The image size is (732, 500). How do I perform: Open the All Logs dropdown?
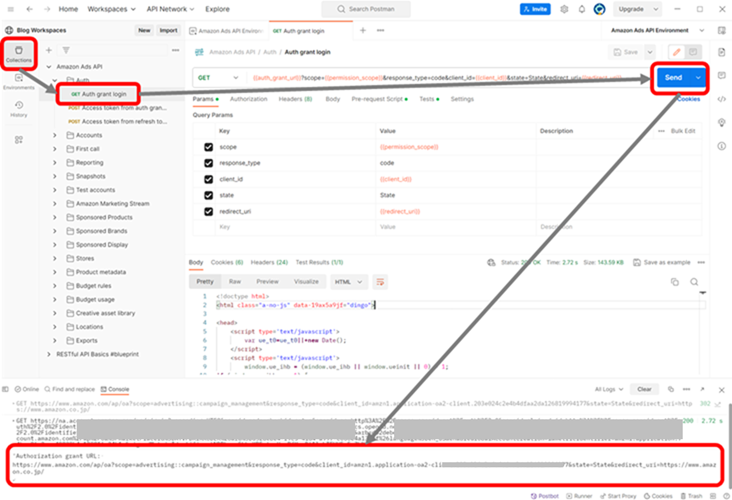point(609,389)
